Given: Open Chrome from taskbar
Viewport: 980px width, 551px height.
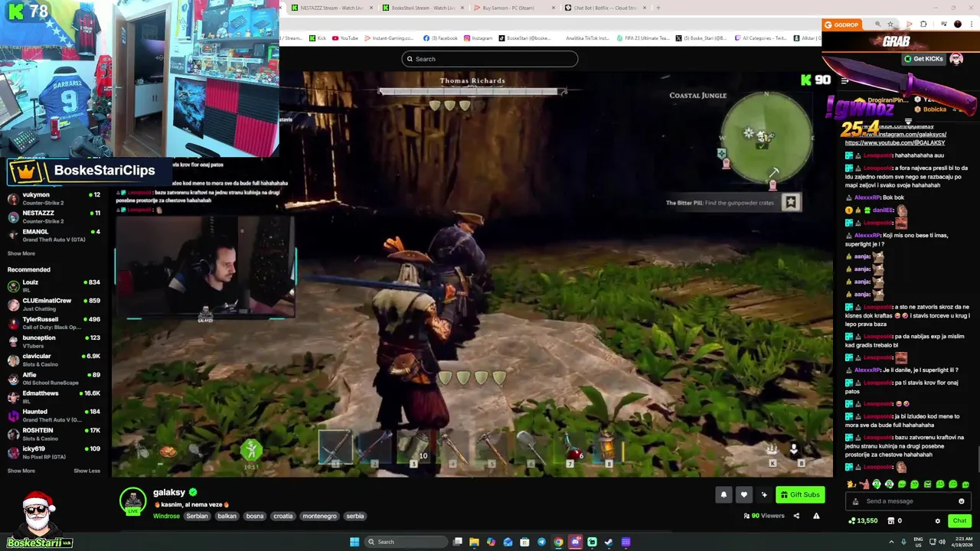Looking at the screenshot, I should 558,542.
